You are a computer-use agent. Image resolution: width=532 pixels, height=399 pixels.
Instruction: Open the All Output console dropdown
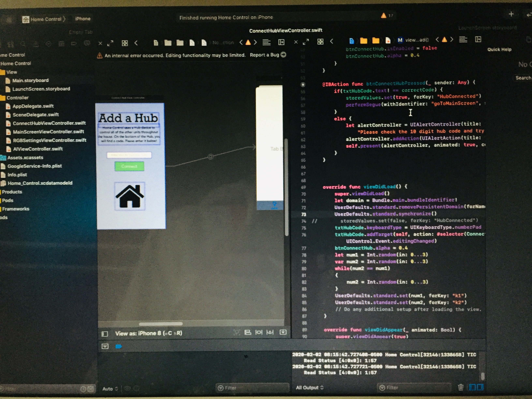click(310, 387)
